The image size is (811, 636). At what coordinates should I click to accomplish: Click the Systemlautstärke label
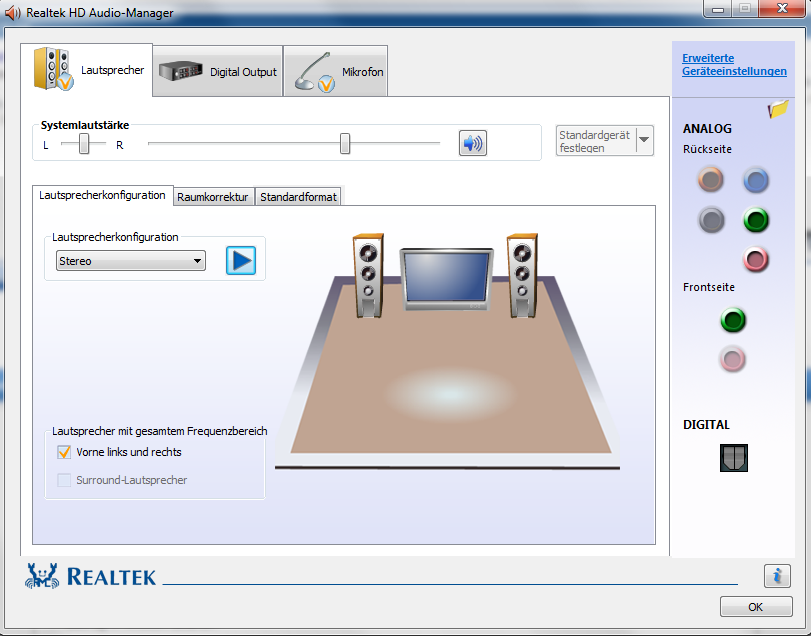click(85, 125)
